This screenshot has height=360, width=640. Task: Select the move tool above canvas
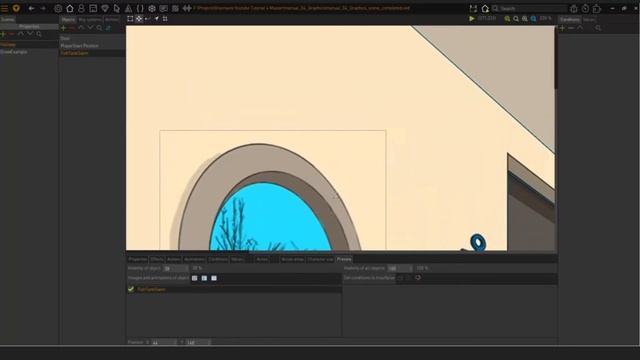coord(139,18)
